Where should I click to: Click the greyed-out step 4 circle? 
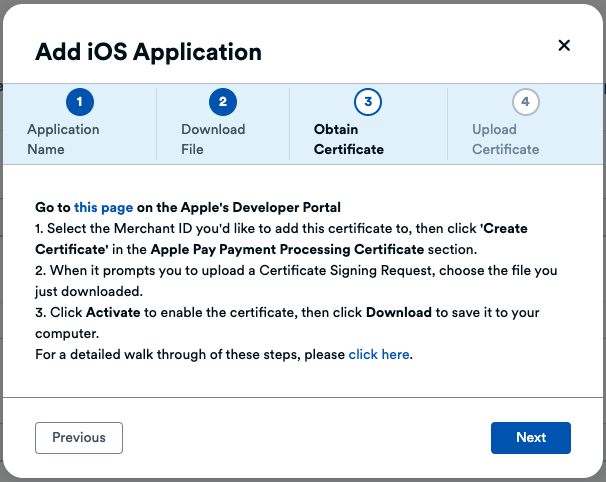click(525, 102)
